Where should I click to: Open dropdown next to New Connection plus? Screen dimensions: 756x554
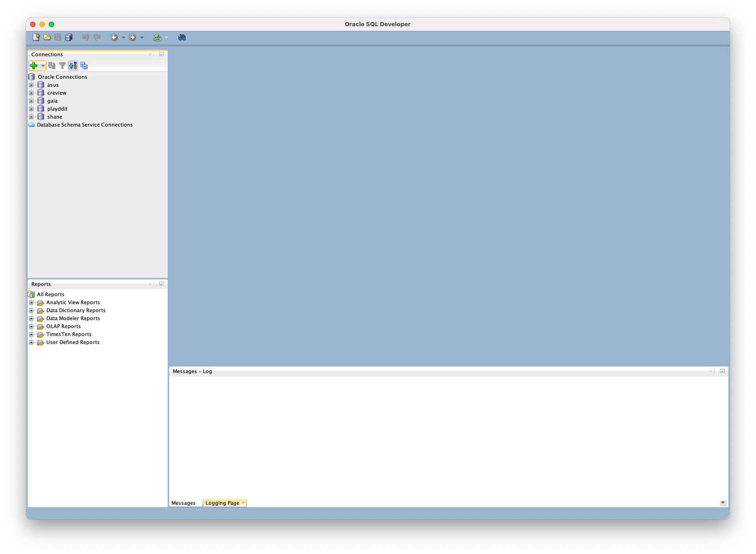pos(43,66)
